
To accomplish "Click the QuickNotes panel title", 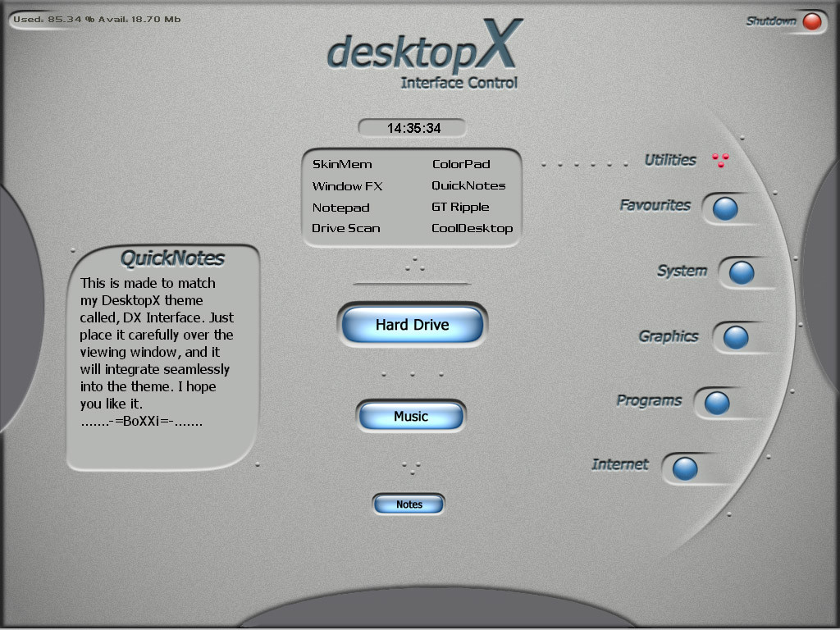I will 172,258.
